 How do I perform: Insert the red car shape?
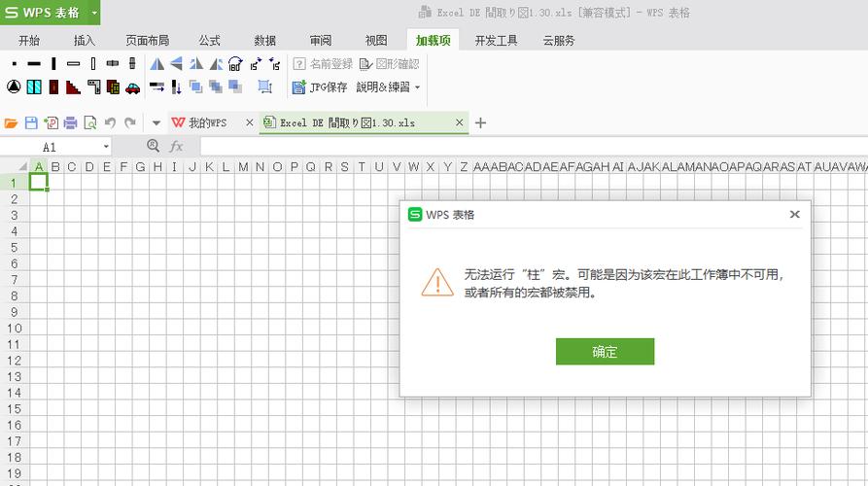(133, 88)
